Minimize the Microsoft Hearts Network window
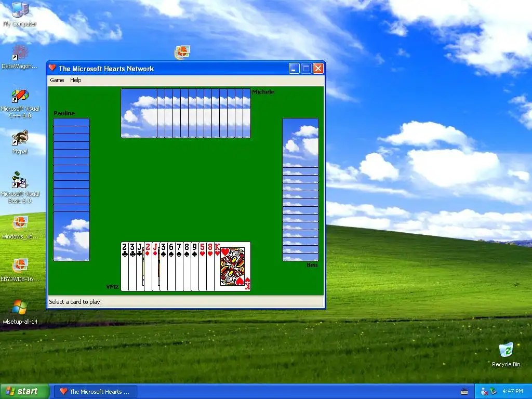532x399 pixels. [x=294, y=69]
